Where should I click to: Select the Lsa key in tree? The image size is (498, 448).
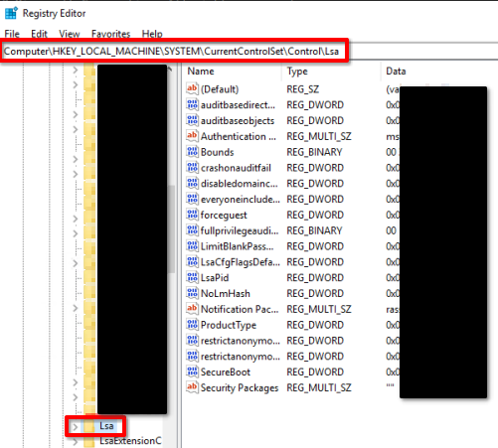(x=106, y=426)
